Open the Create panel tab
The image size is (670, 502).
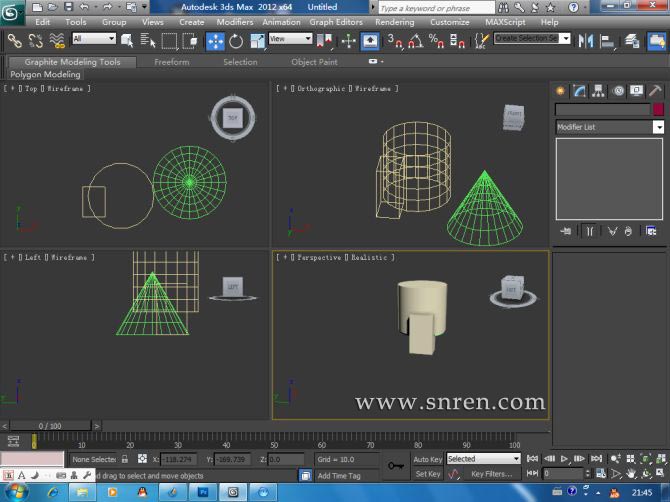pos(561,90)
